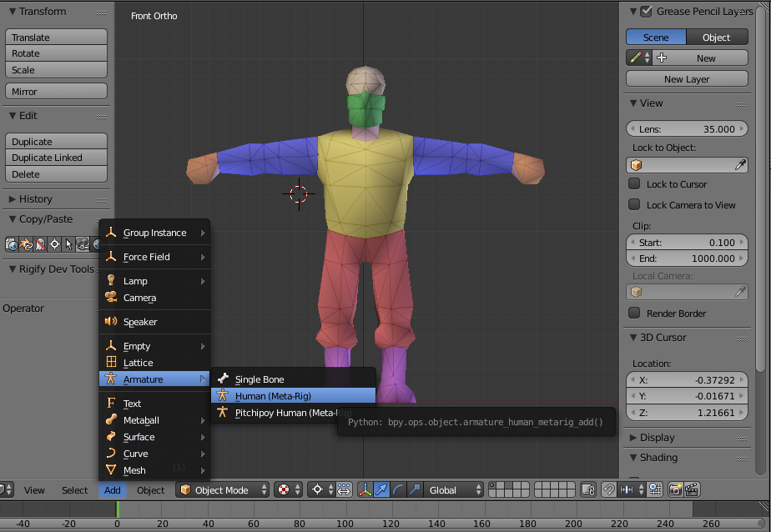771x532 pixels.
Task: Select Scene grease pencil source toggle
Action: (656, 38)
